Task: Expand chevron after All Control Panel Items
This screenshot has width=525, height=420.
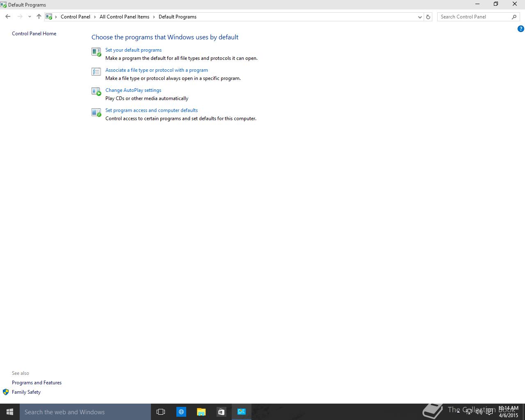Action: coord(154,17)
